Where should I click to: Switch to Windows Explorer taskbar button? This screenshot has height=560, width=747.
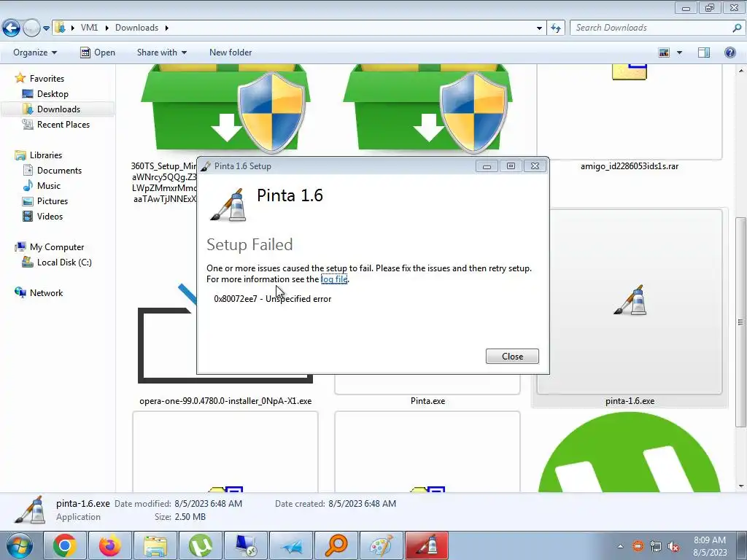click(155, 545)
